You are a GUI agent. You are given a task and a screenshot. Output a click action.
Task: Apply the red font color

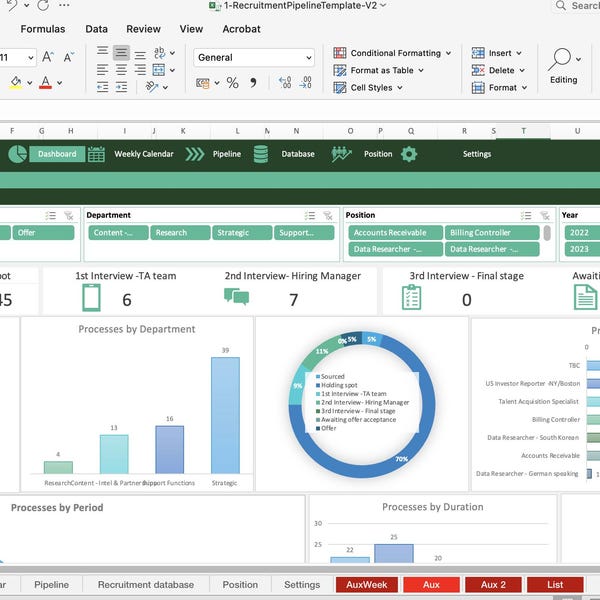(x=46, y=82)
